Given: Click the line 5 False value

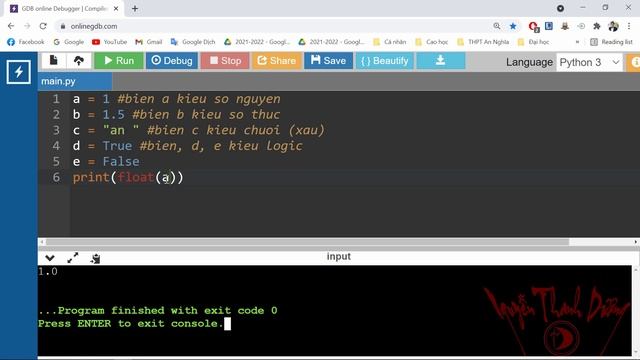Looking at the screenshot, I should point(121,162).
